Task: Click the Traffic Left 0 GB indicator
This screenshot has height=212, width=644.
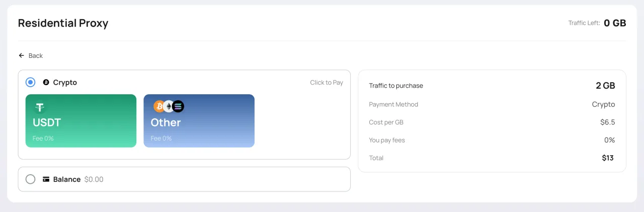Action: (x=614, y=23)
